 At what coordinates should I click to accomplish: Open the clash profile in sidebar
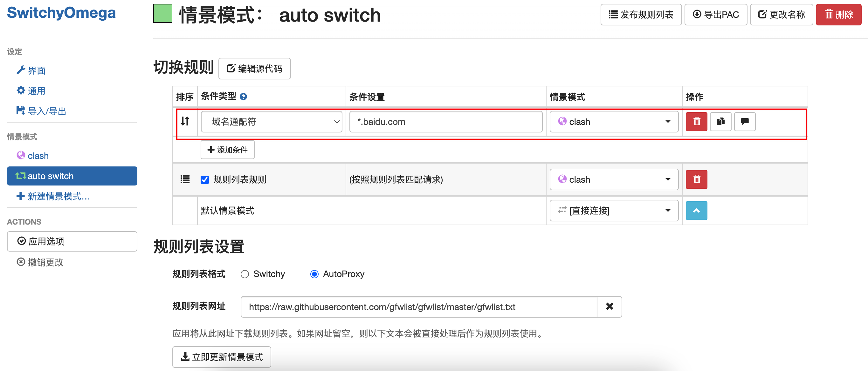pyautogui.click(x=38, y=156)
